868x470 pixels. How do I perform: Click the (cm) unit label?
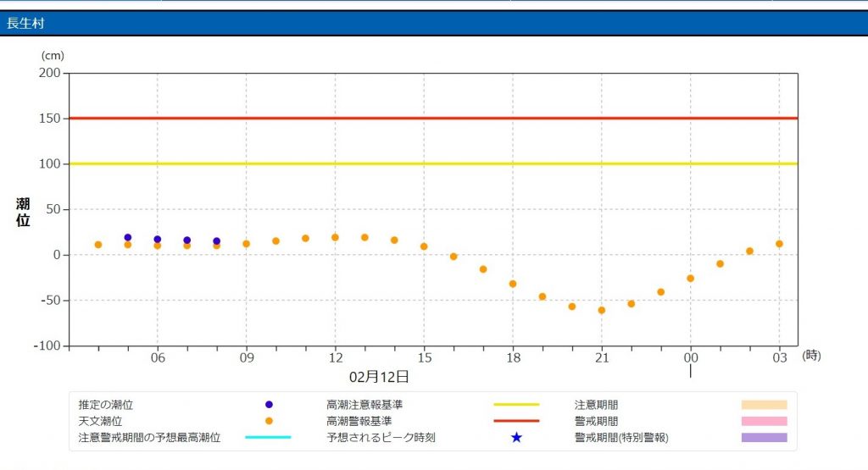(53, 56)
